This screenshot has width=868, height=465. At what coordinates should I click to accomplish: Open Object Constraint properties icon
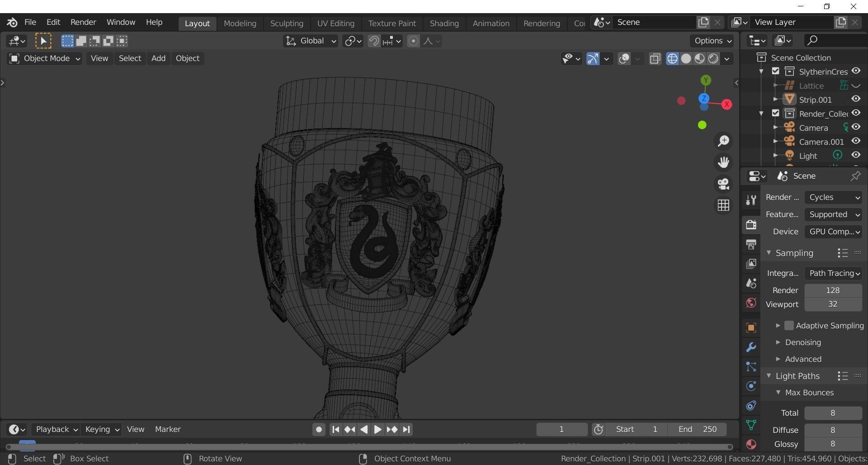click(x=751, y=406)
